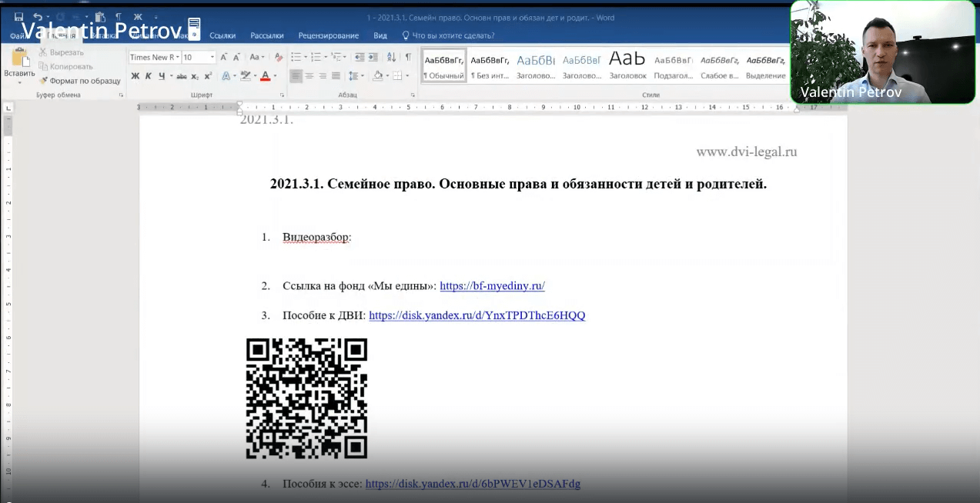Apply the Выделение style
980x503 pixels.
click(x=766, y=66)
